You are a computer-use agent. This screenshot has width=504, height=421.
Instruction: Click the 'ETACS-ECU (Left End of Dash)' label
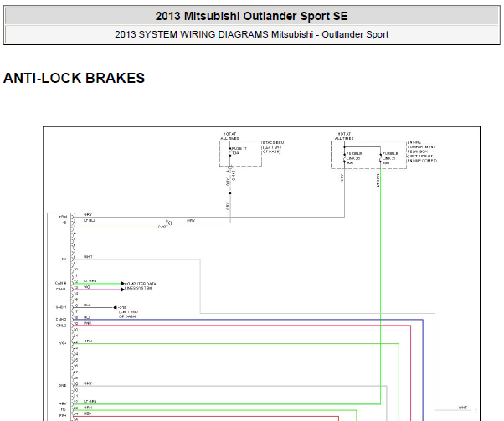tap(273, 146)
